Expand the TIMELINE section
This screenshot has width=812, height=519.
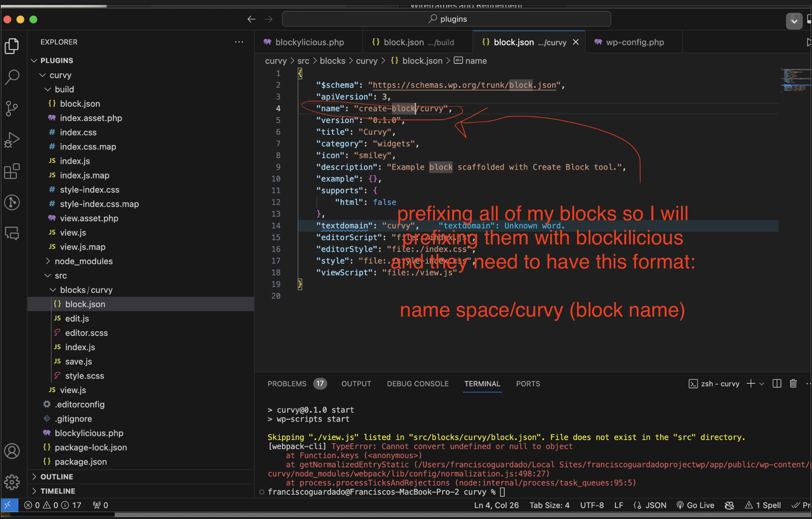pyautogui.click(x=58, y=491)
